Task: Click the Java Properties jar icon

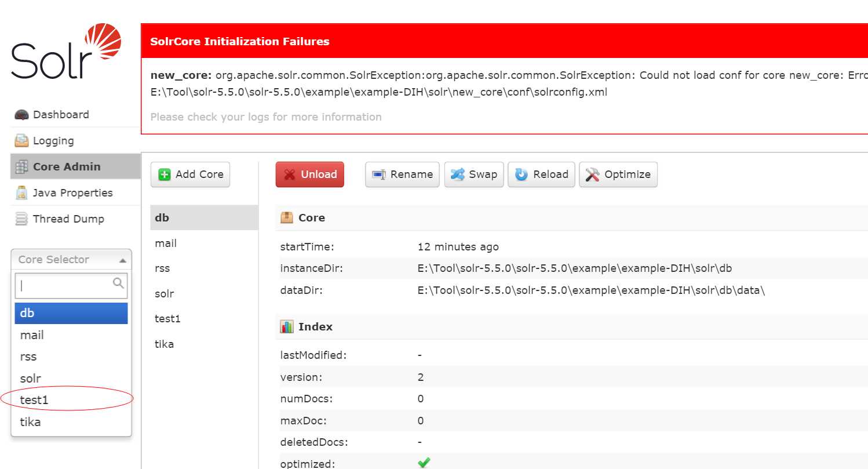Action: pos(21,192)
